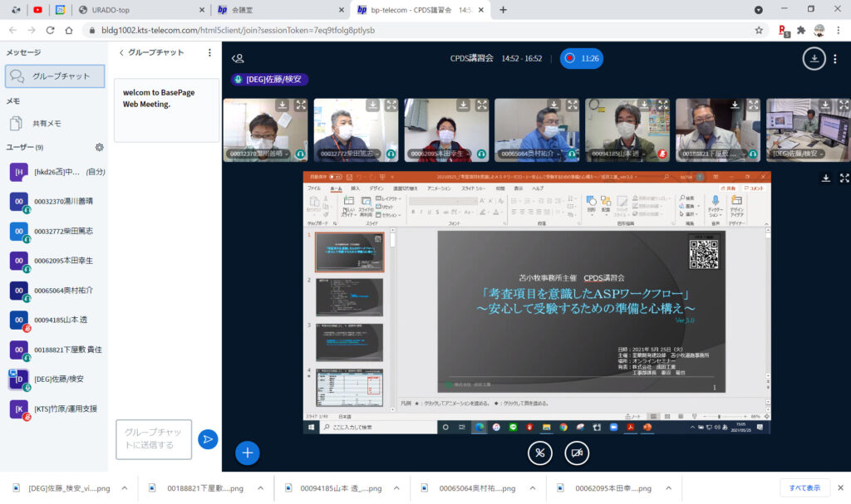Click すべて表示 in the downloads bar
Image resolution: width=851 pixels, height=504 pixels.
pos(804,488)
